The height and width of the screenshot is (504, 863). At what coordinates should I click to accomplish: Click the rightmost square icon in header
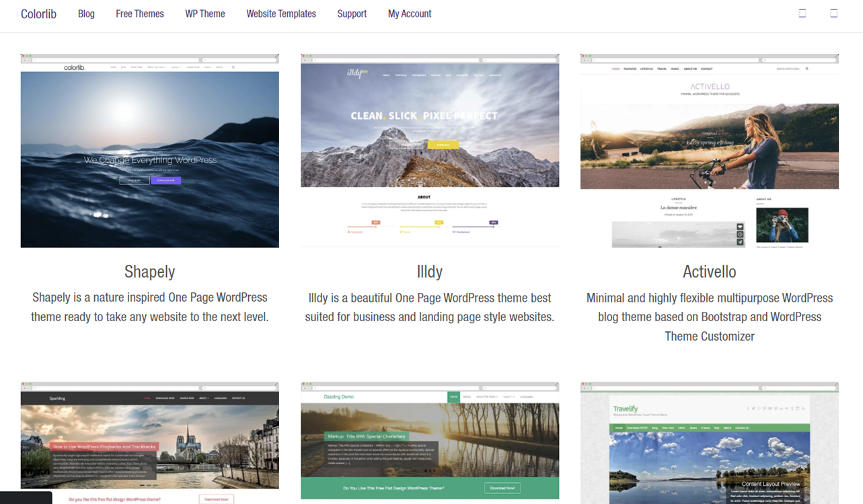pos(834,13)
